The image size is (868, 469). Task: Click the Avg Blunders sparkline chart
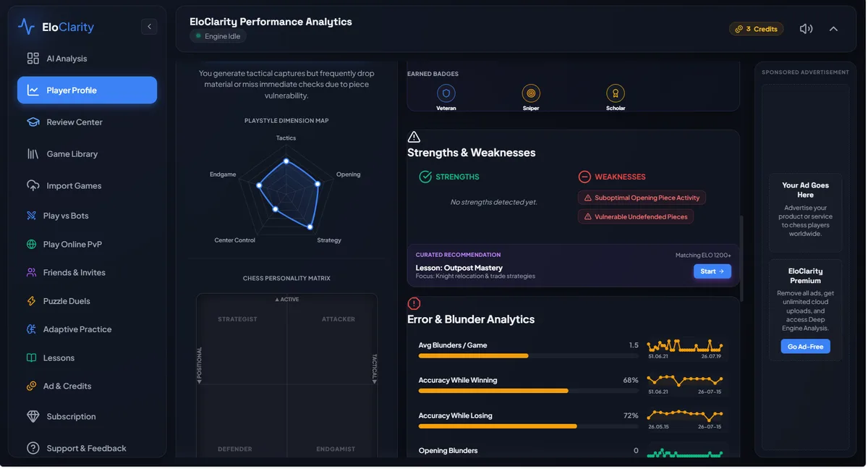685,345
